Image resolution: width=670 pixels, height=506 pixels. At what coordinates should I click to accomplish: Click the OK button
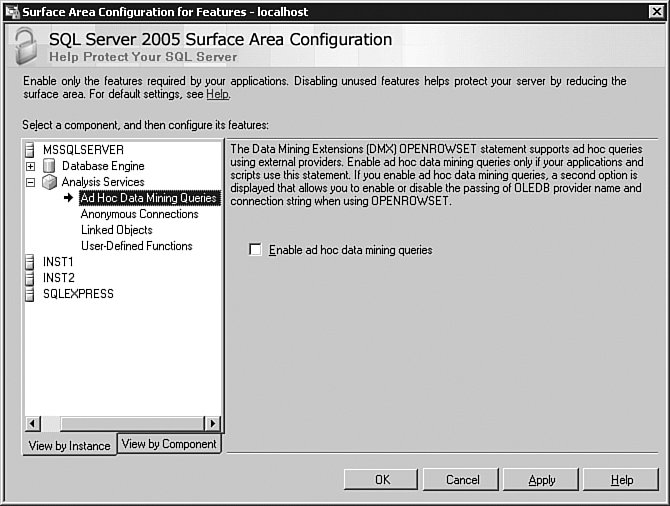[x=381, y=480]
